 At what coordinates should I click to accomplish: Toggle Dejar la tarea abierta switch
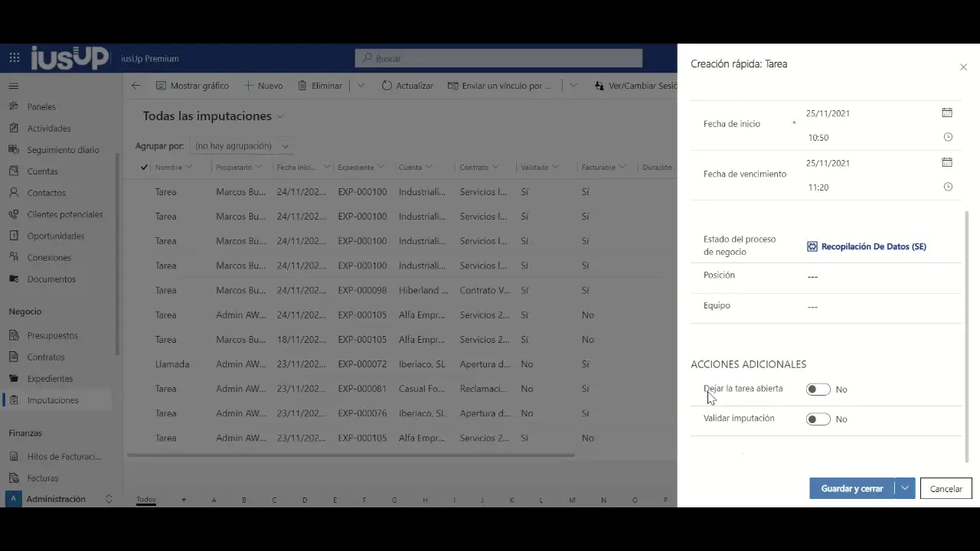(818, 390)
